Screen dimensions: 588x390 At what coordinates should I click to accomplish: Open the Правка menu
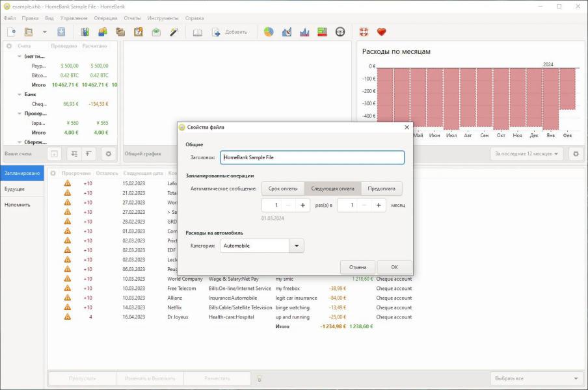coord(30,18)
